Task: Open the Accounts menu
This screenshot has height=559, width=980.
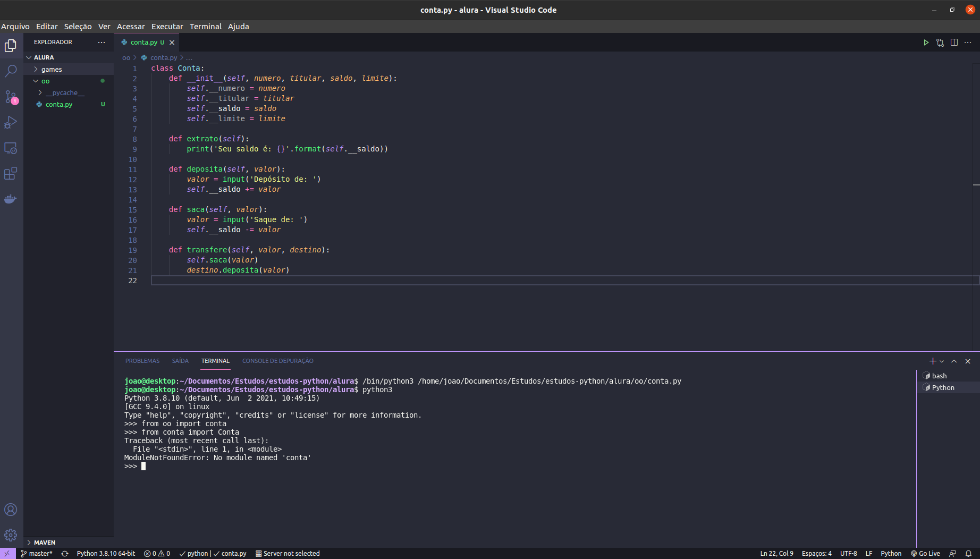Action: tap(11, 510)
